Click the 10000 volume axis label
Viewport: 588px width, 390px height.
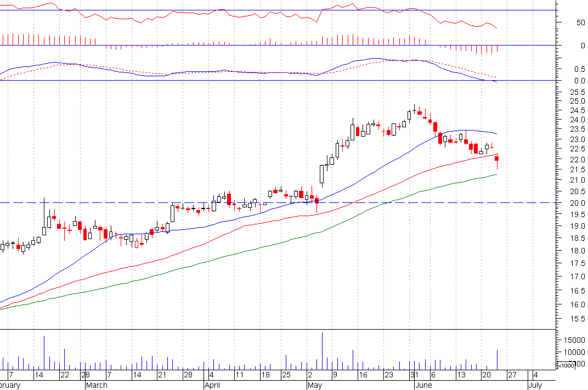click(x=574, y=352)
